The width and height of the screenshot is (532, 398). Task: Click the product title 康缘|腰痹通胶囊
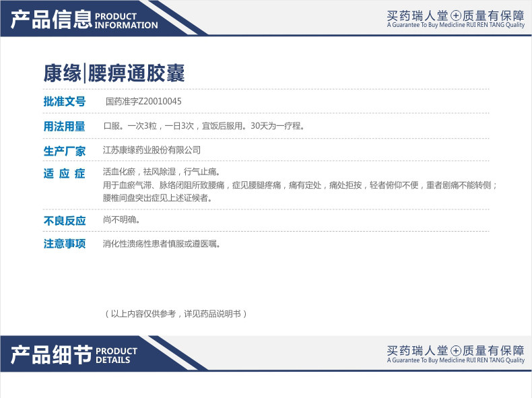point(114,73)
